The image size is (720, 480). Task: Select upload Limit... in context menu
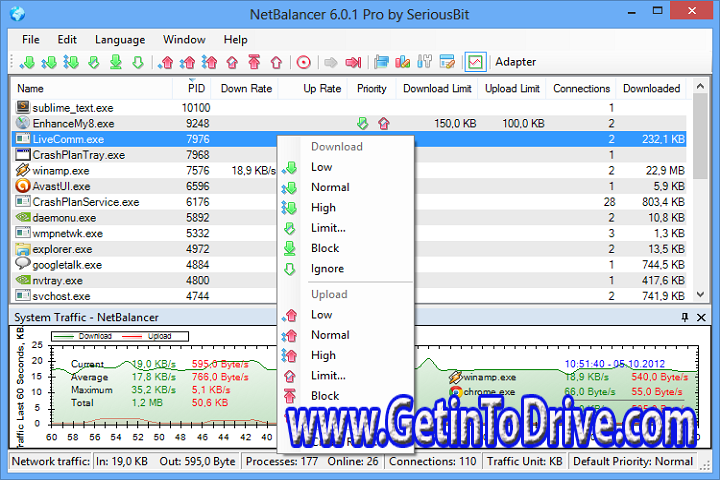pos(345,376)
